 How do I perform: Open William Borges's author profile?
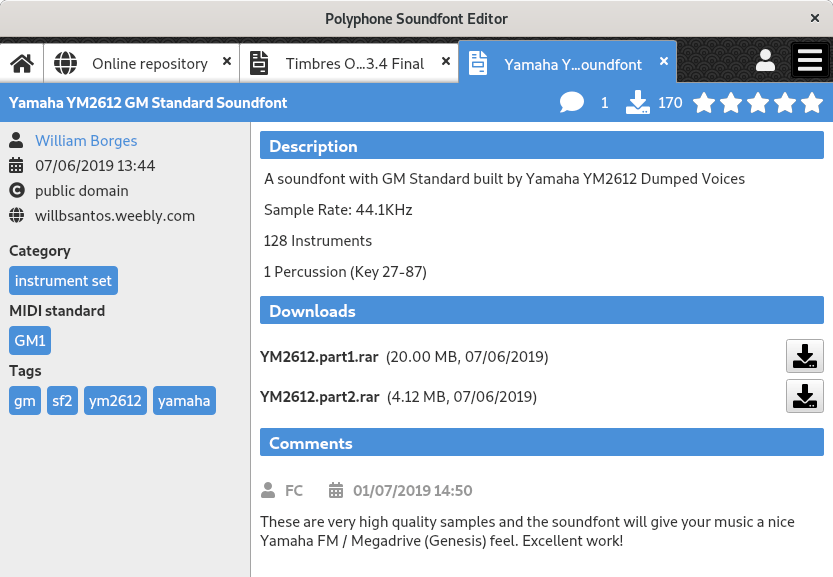(x=86, y=140)
